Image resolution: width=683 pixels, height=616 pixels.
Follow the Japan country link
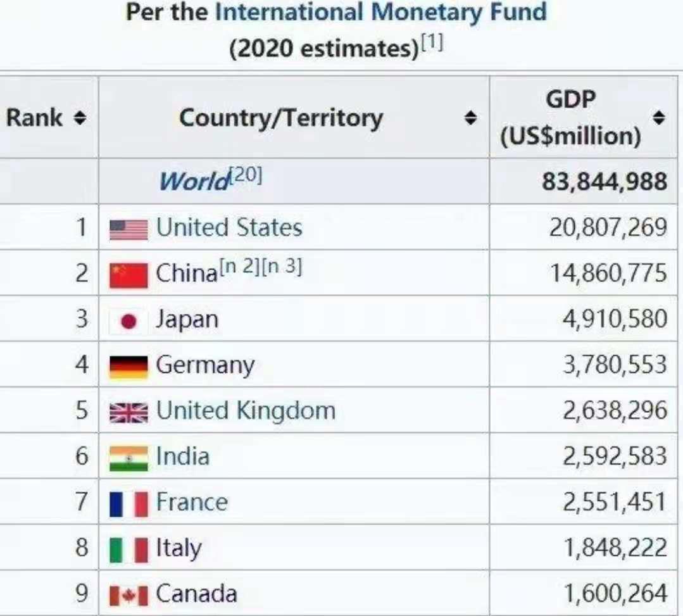[x=187, y=320]
